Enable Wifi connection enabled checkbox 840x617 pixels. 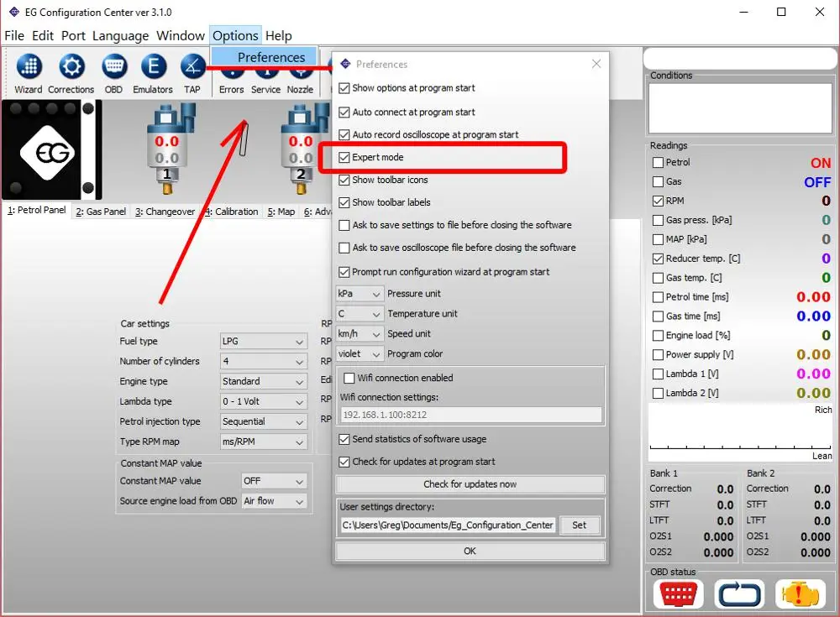pyautogui.click(x=349, y=378)
